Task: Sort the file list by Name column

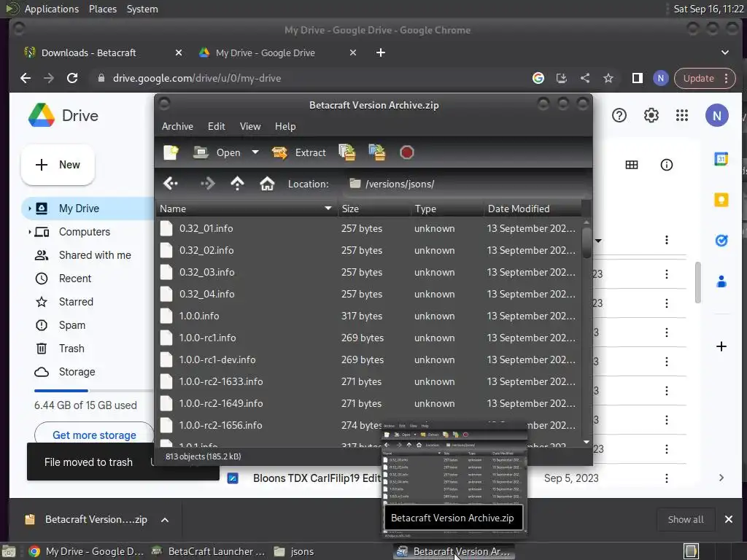Action: (247, 209)
